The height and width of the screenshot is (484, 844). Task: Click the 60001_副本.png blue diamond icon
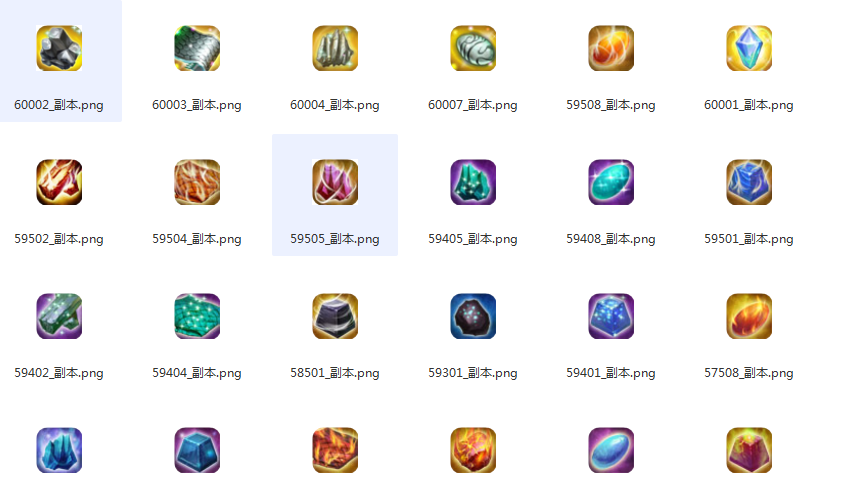[x=749, y=48]
